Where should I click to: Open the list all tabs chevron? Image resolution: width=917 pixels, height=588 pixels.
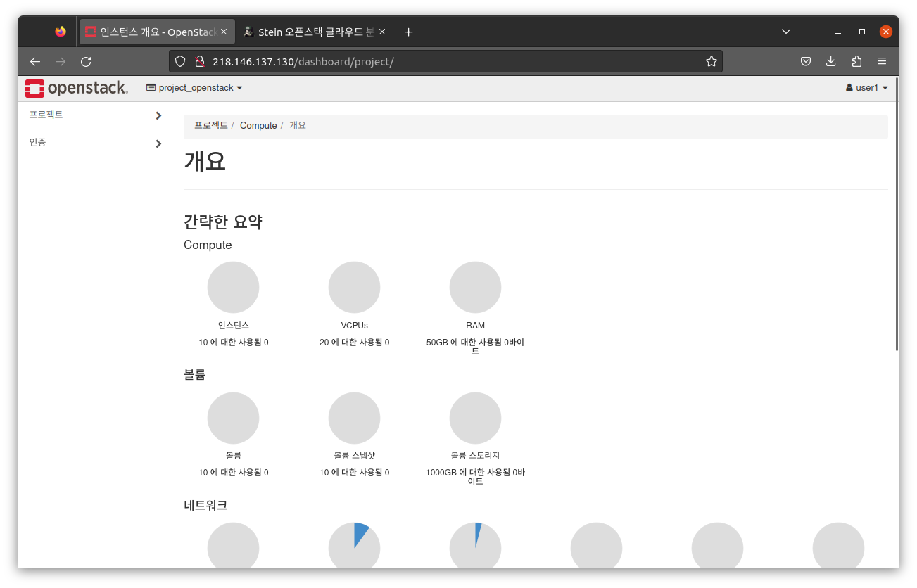point(786,32)
